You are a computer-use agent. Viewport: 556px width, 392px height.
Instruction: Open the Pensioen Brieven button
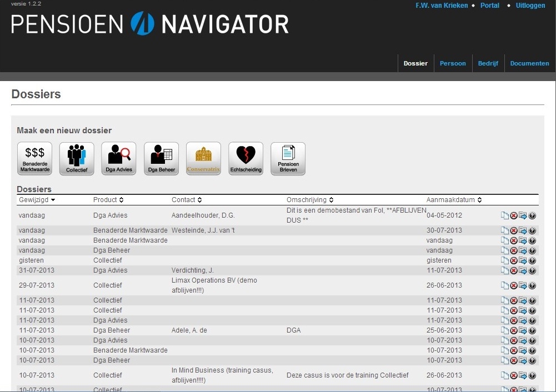pos(288,158)
